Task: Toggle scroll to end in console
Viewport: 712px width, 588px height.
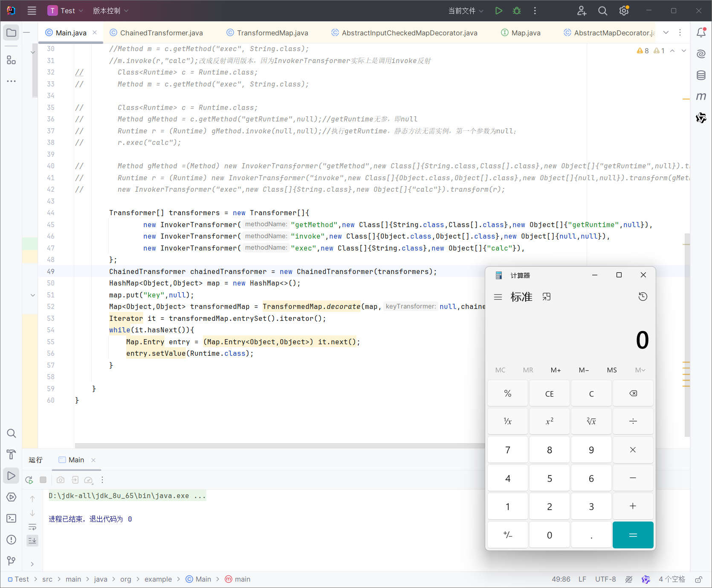Action: coord(32,541)
